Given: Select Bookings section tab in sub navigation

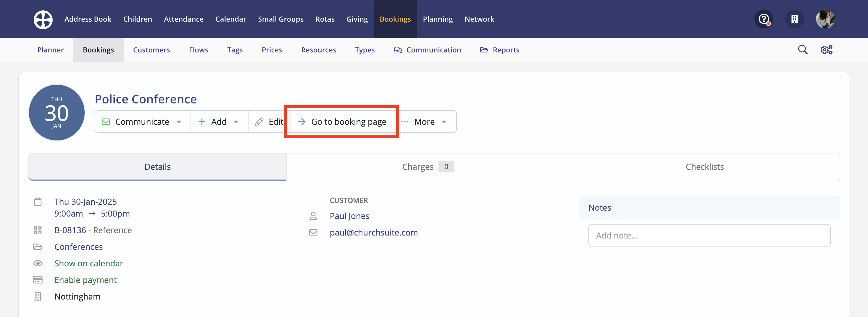Looking at the screenshot, I should [x=99, y=50].
